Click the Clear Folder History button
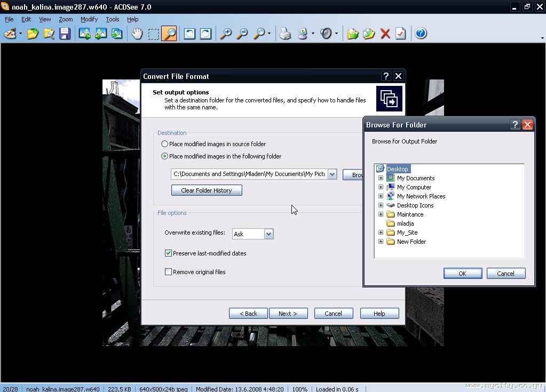 [207, 190]
